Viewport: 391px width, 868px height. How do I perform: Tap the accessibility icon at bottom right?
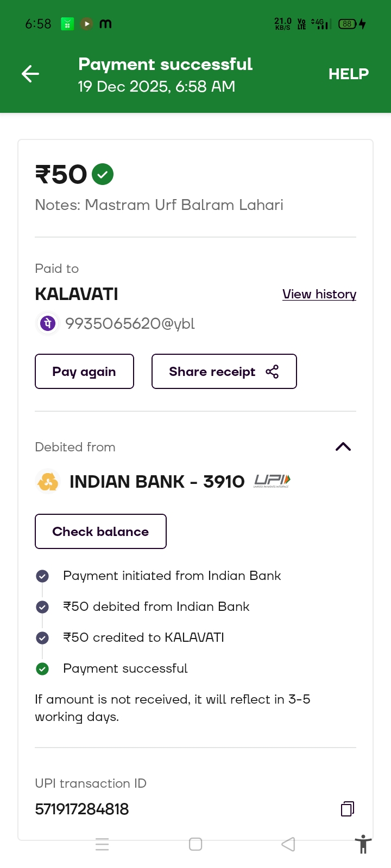pos(363,845)
